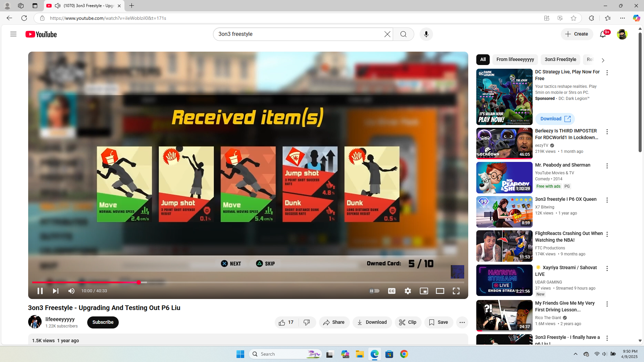Dislike the video
The height and width of the screenshot is (362, 644).
(x=307, y=322)
